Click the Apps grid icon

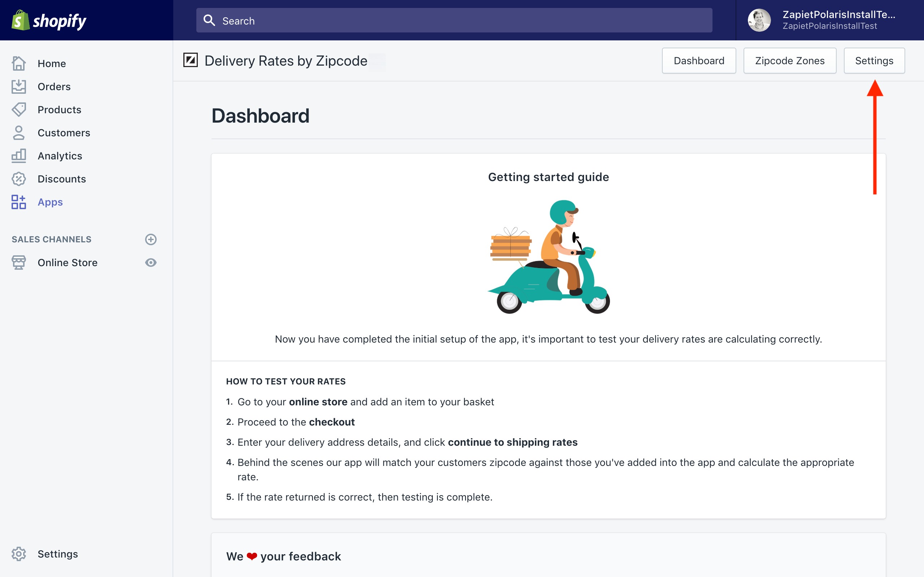[18, 202]
